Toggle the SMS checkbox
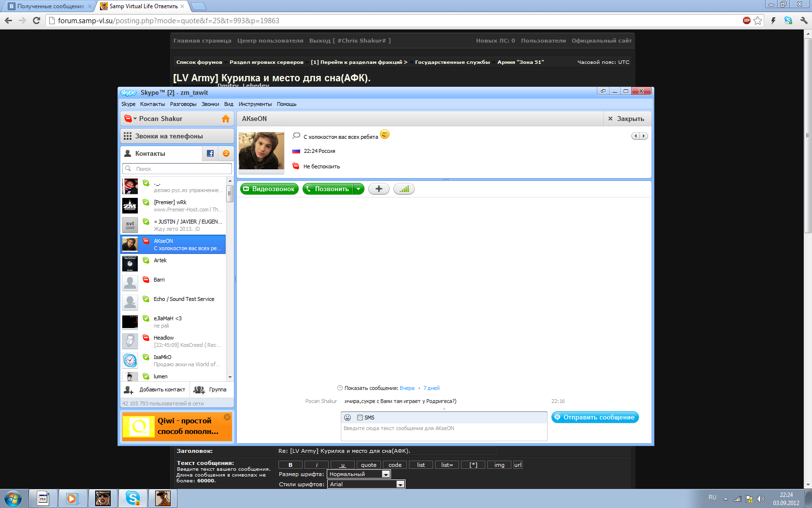The width and height of the screenshot is (812, 508). 360,418
